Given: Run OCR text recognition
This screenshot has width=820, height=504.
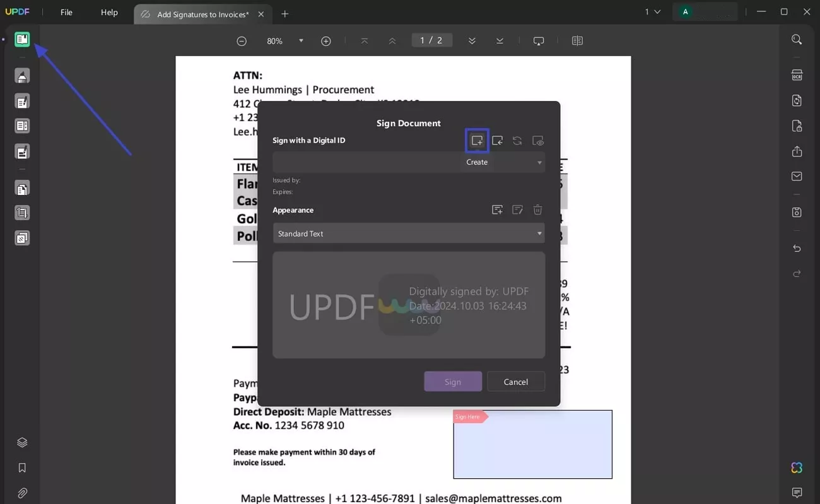Looking at the screenshot, I should coord(797,76).
